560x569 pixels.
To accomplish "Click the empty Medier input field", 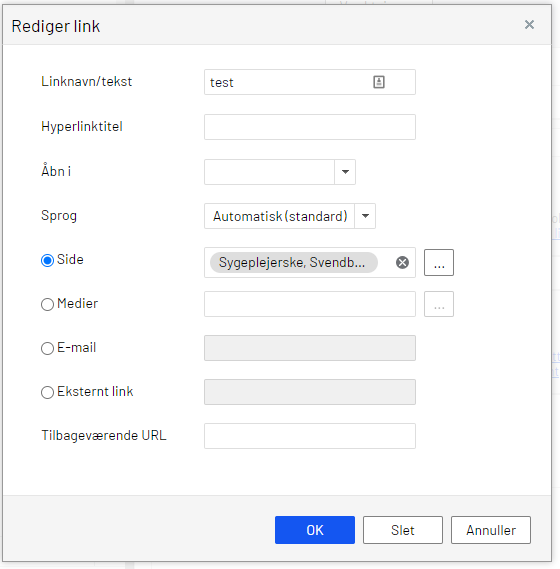I will pos(310,304).
